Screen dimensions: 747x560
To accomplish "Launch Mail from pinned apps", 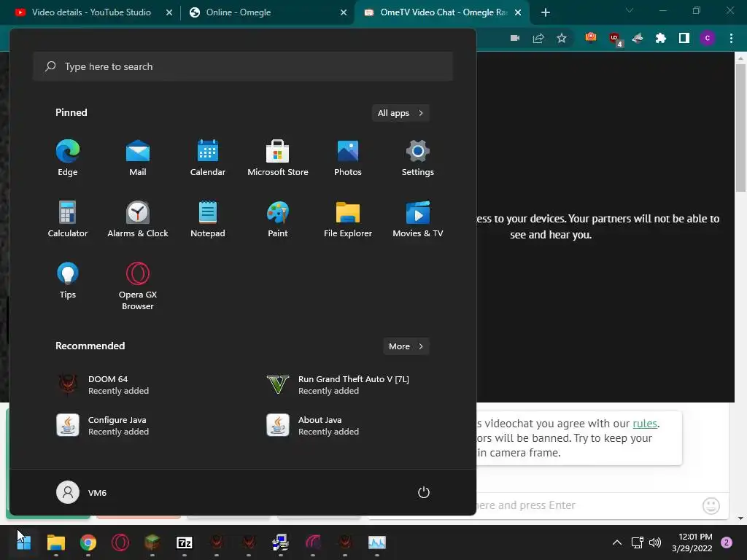I will tap(138, 158).
